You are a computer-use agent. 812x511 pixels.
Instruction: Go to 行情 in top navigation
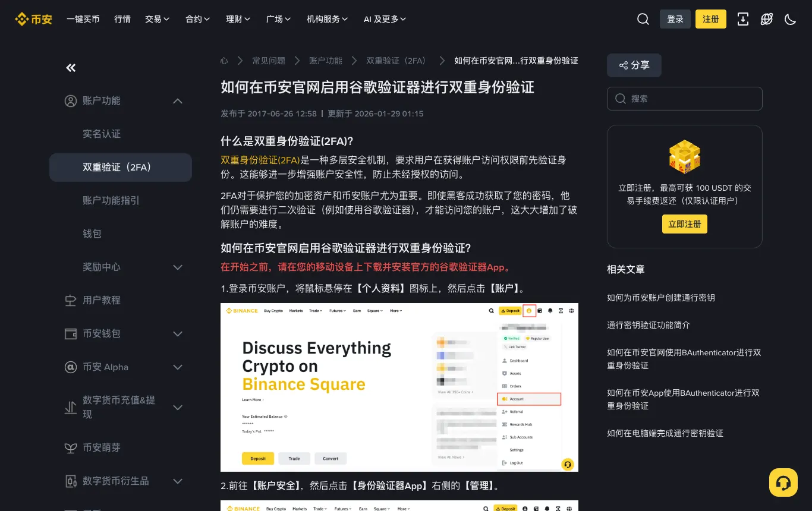tap(122, 19)
